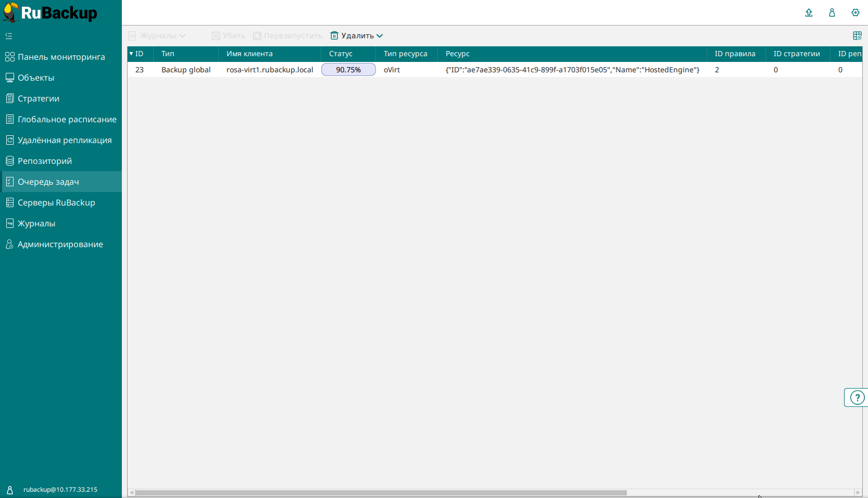868x498 pixels.
Task: Open the help question mark button
Action: (x=857, y=398)
